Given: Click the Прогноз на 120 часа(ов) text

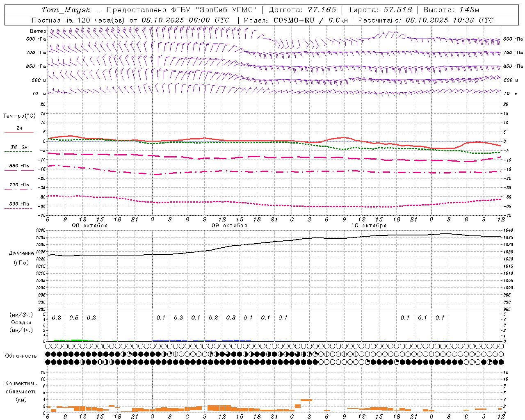Looking at the screenshot, I should tap(79, 20).
